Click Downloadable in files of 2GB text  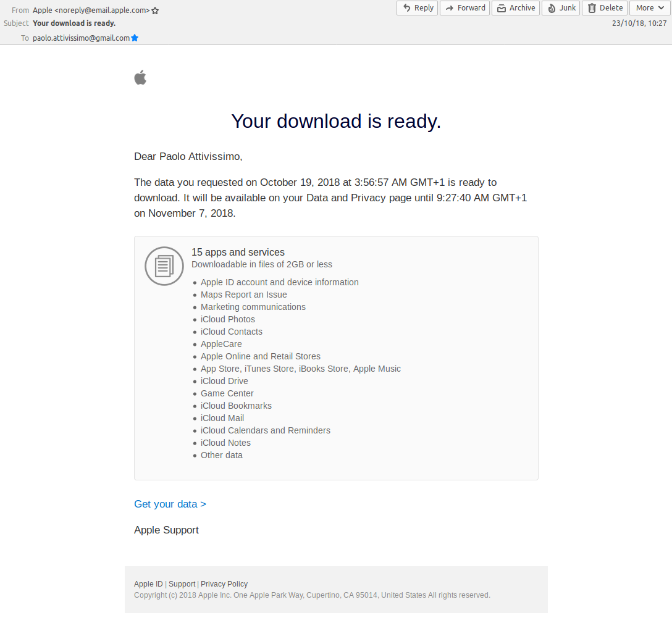coord(262,264)
